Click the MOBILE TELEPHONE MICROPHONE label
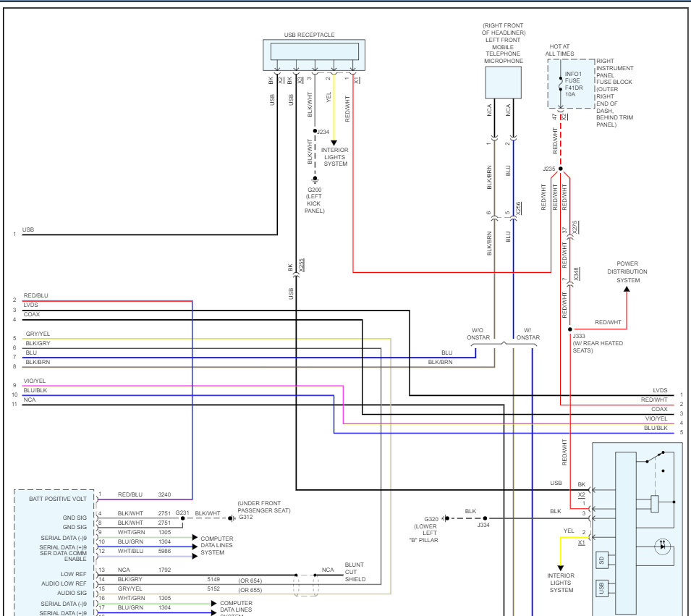Screen dimensions: 691x616 click(504, 54)
